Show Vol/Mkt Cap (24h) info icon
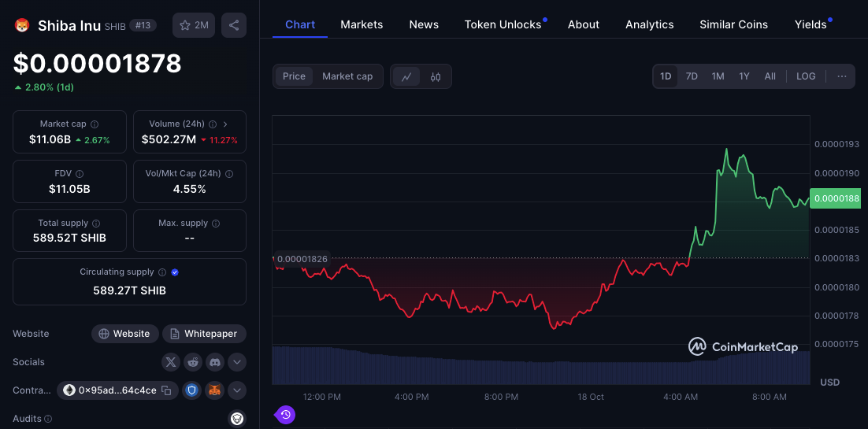This screenshot has height=429, width=868. (229, 174)
